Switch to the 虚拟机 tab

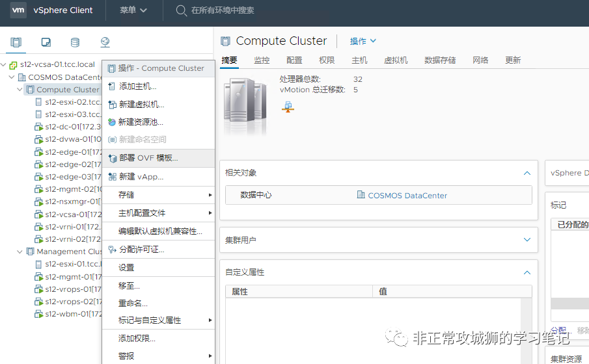pyautogui.click(x=396, y=60)
